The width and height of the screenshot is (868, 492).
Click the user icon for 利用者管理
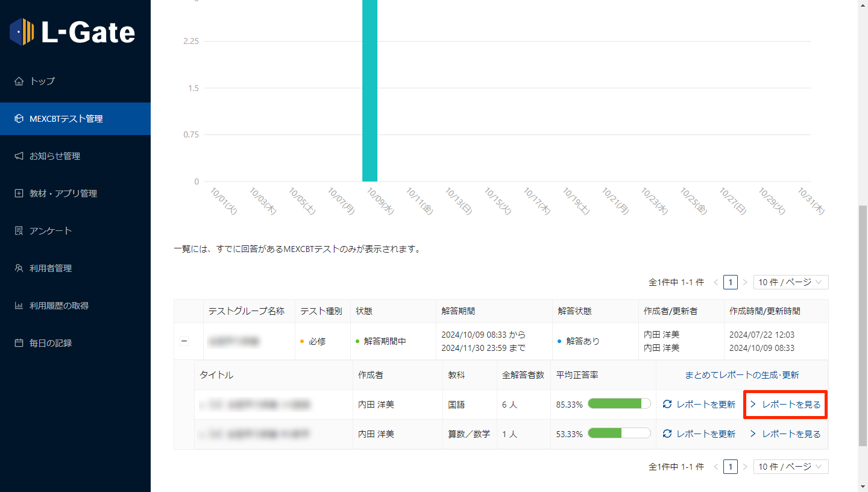[x=19, y=268]
